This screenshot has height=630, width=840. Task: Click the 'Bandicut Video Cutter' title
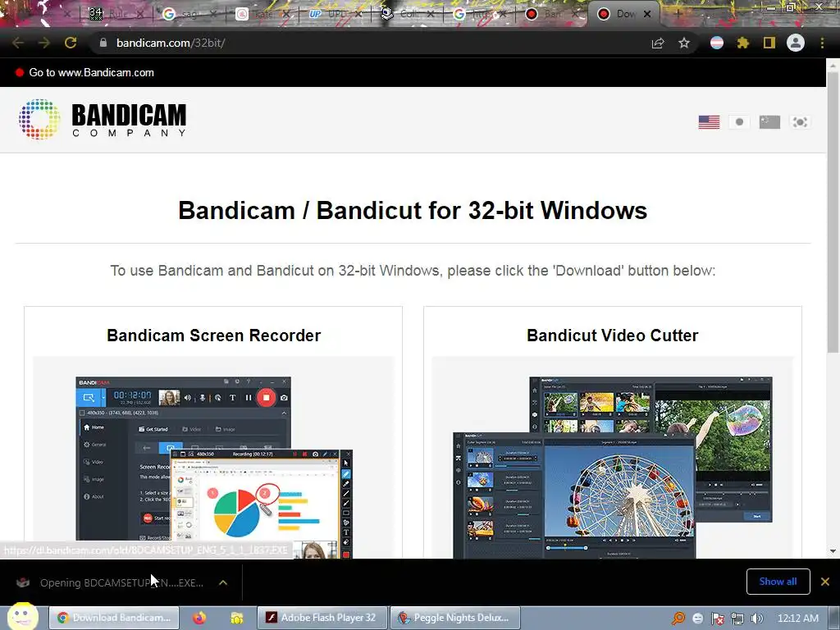pyautogui.click(x=612, y=336)
